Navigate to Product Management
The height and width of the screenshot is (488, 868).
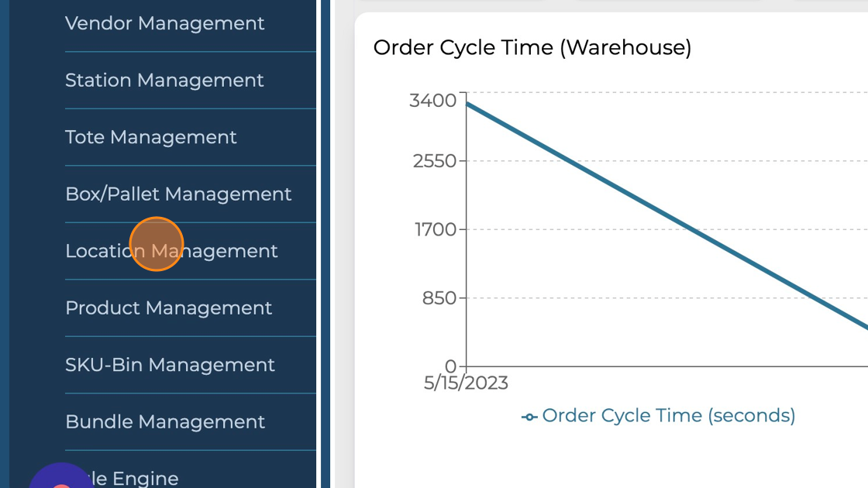click(168, 308)
